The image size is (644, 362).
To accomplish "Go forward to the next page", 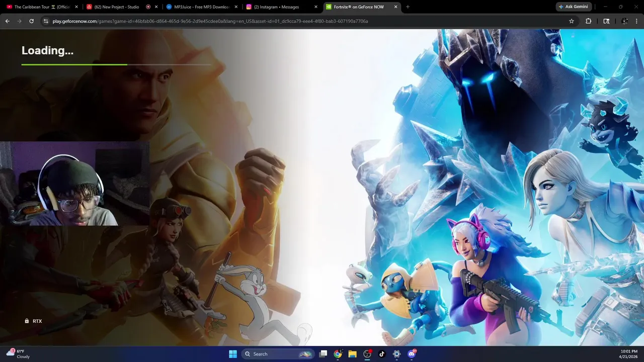I will [x=19, y=21].
